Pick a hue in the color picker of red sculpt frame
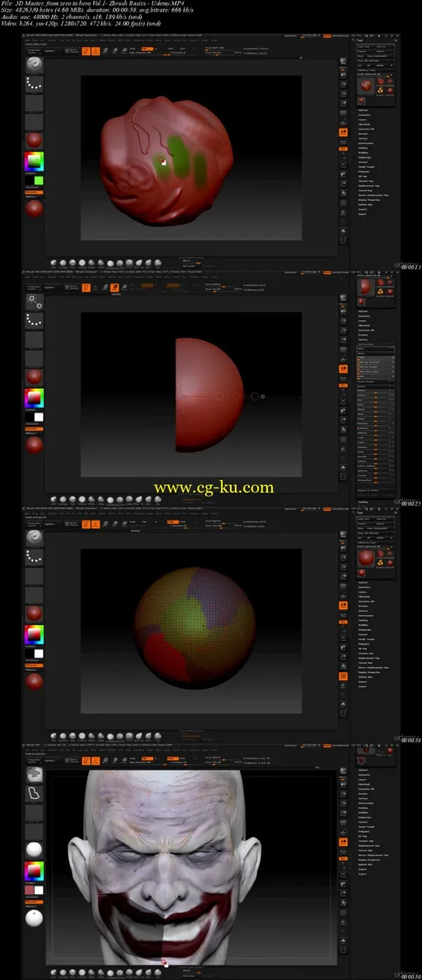The width and height of the screenshot is (422, 980). click(34, 162)
